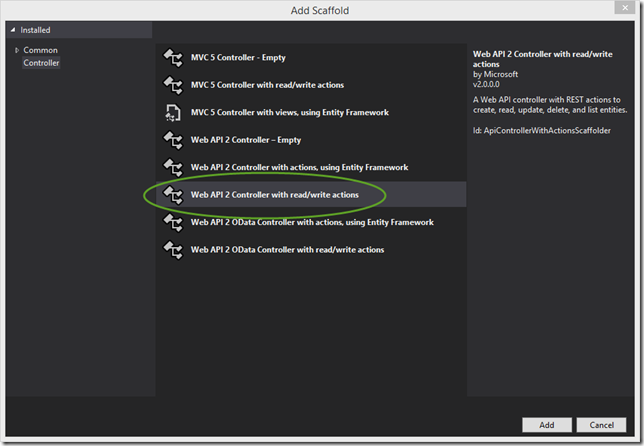This screenshot has width=644, height=446.
Task: Click the Id: ApiControllerWithActionsScaffolder text
Action: click(541, 131)
